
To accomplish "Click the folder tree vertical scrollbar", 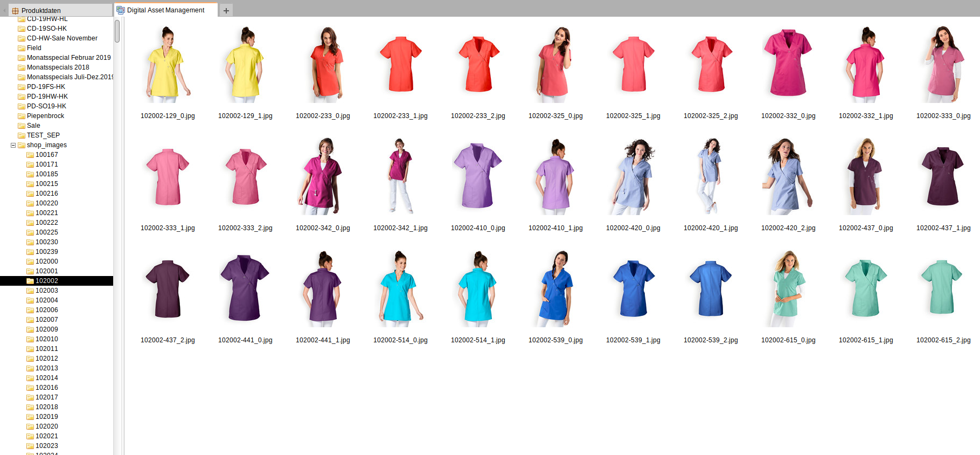I will pyautogui.click(x=117, y=31).
